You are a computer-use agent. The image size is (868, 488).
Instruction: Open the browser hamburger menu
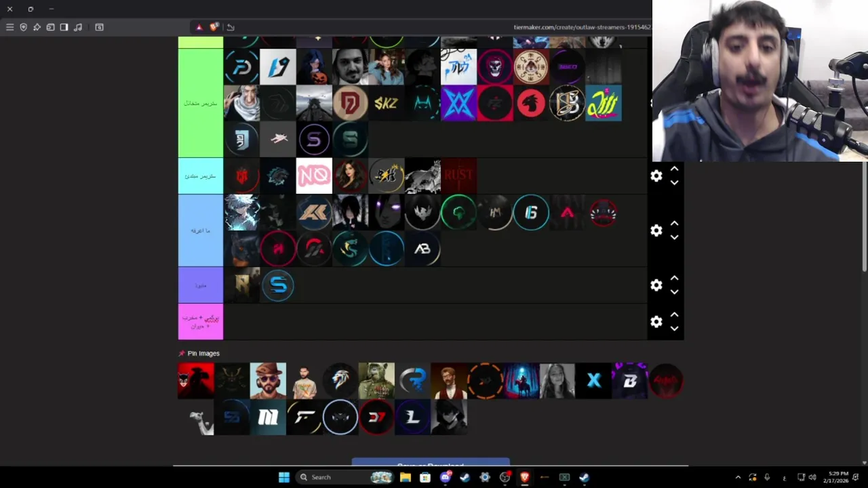(x=9, y=27)
